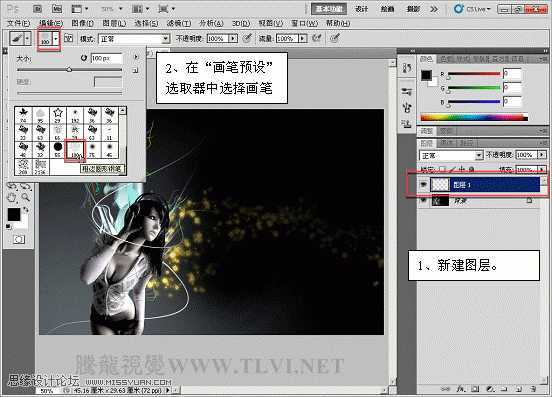Enable tablet pressure for opacity icon
The width and height of the screenshot is (552, 397).
247,38
